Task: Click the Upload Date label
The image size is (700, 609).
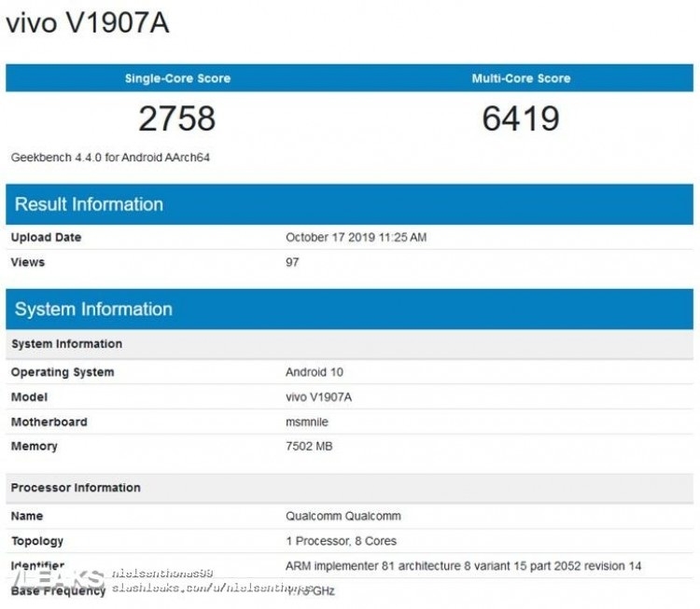Action: click(46, 238)
